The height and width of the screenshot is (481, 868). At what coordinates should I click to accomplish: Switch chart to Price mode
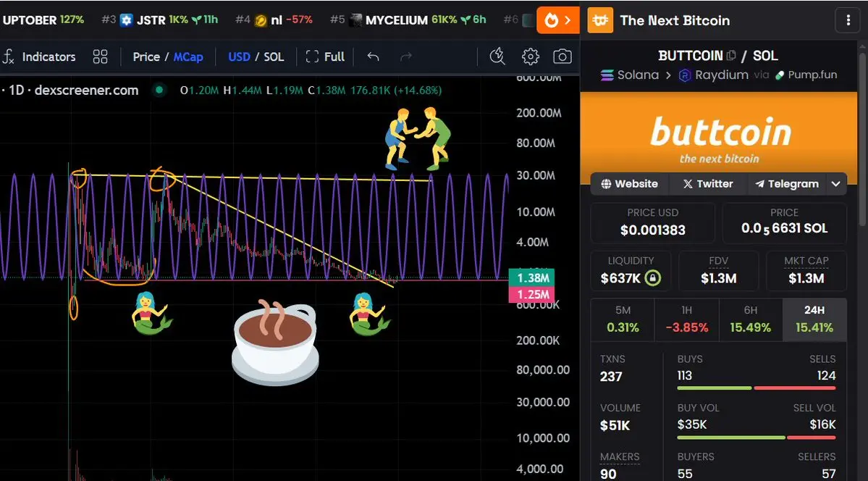point(146,57)
